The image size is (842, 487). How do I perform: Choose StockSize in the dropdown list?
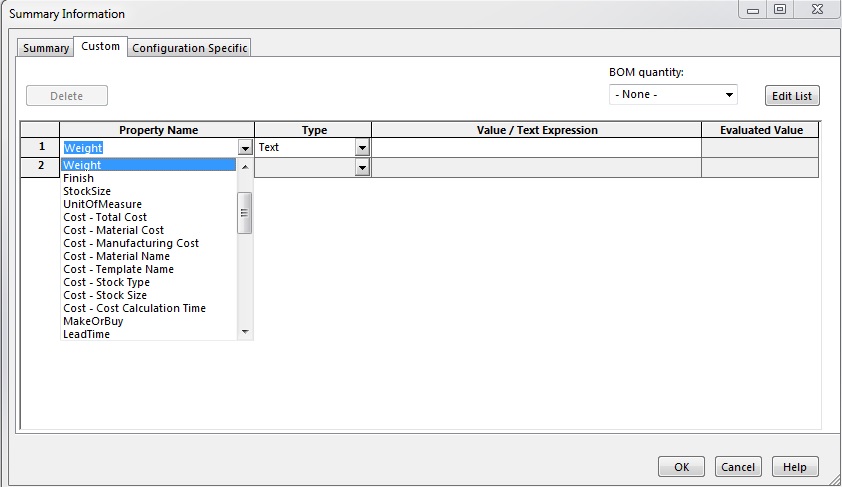click(87, 191)
